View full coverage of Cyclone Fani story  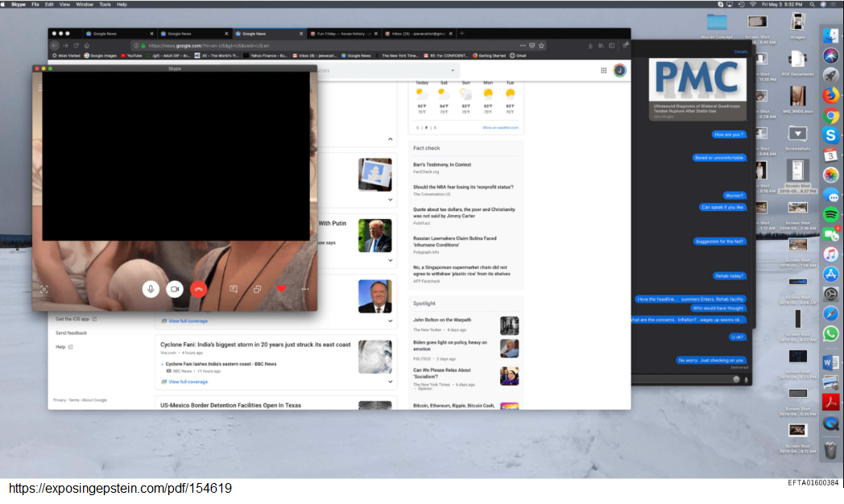pyautogui.click(x=188, y=382)
